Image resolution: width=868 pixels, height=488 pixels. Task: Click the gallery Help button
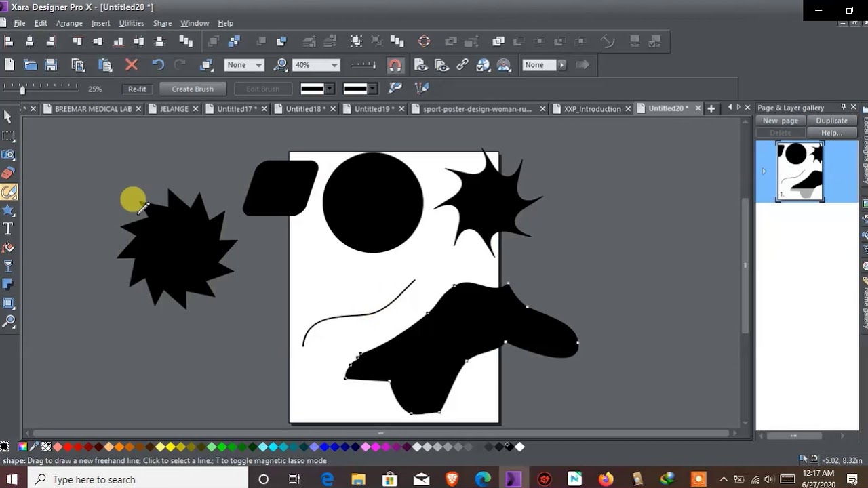pyautogui.click(x=831, y=133)
